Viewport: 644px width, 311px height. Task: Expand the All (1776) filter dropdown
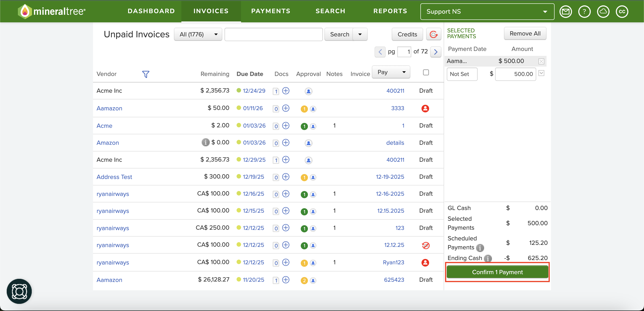[x=198, y=34]
